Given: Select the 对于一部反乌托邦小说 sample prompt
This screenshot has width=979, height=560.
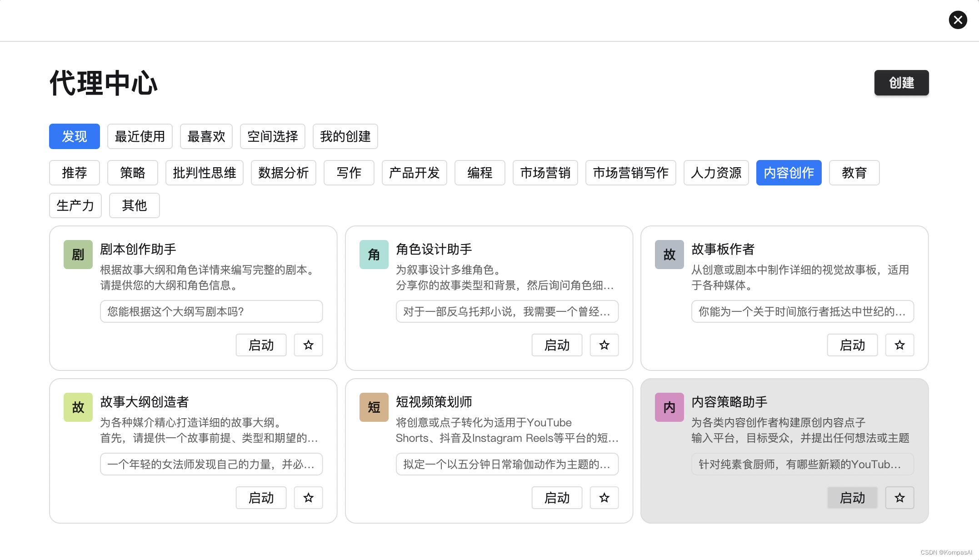Looking at the screenshot, I should [507, 311].
